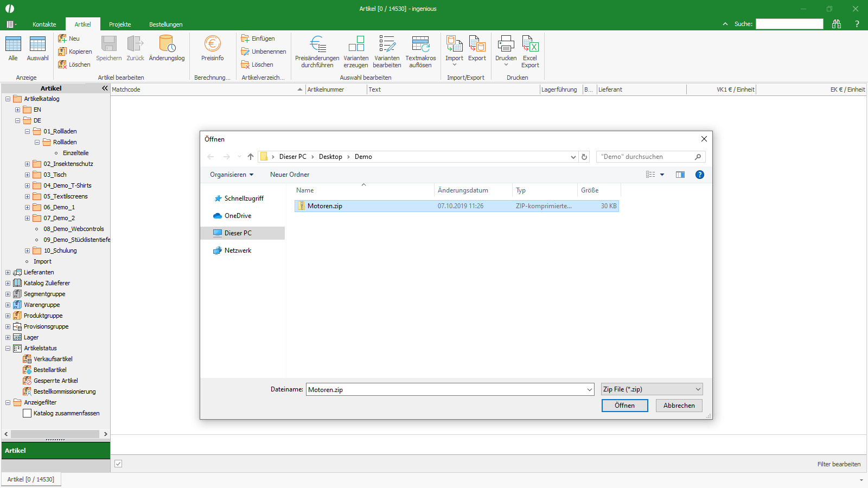The height and width of the screenshot is (488, 868).
Task: Click the Abbrechen button
Action: [679, 406]
